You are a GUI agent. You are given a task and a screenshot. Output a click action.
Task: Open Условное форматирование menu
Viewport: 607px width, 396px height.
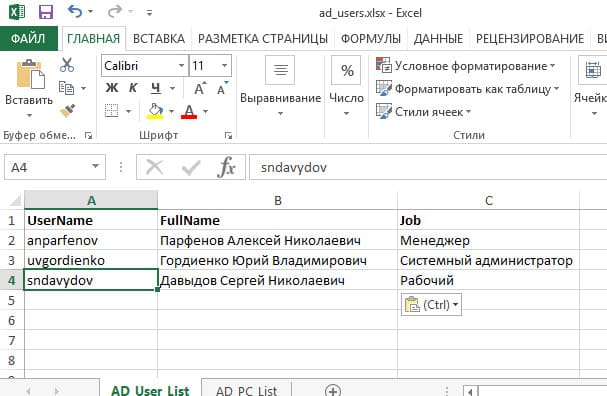point(466,66)
